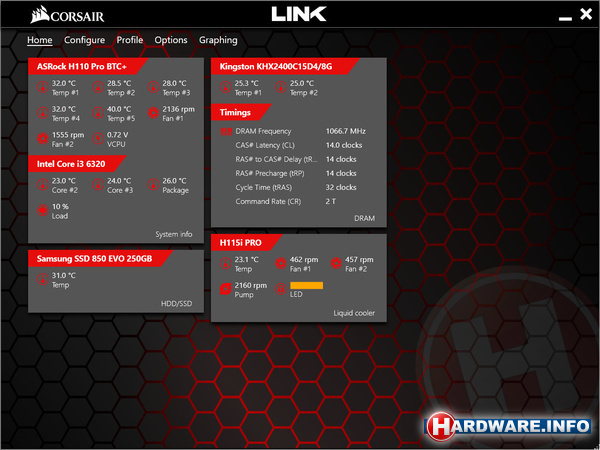Click the System info label
Screen dimensions: 600x450
pos(174,234)
